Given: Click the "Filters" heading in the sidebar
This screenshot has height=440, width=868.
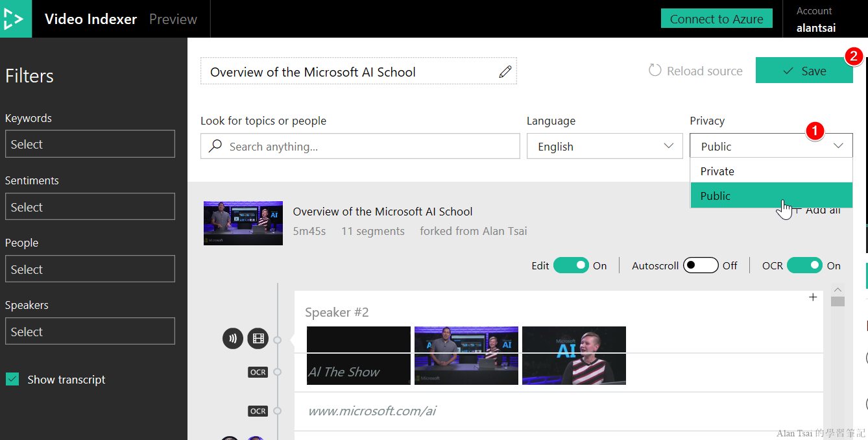Looking at the screenshot, I should coord(29,76).
